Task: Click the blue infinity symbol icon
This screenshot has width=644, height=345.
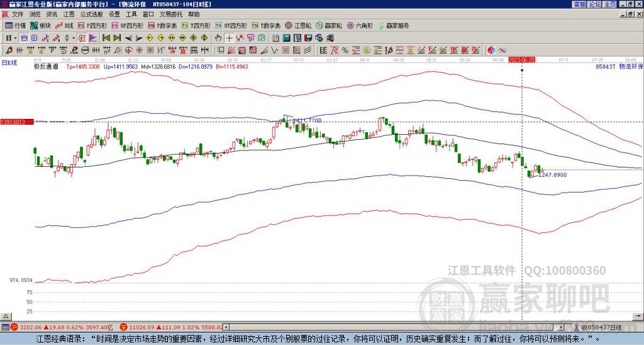Action: point(502,50)
